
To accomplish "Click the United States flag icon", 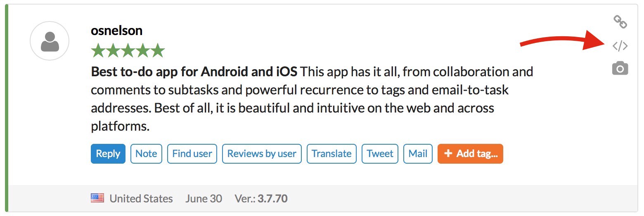I will (x=97, y=198).
